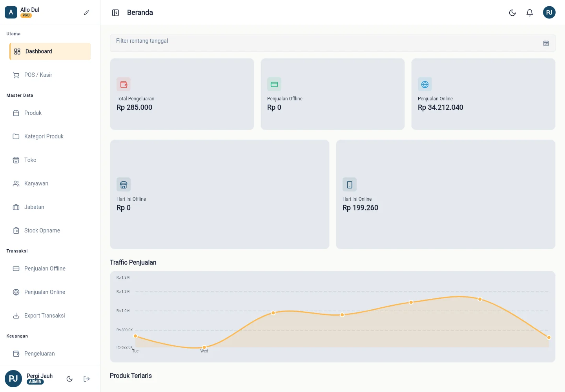This screenshot has height=392, width=565.
Task: Click the Total Pengeluaran wallet icon
Action: click(x=124, y=84)
